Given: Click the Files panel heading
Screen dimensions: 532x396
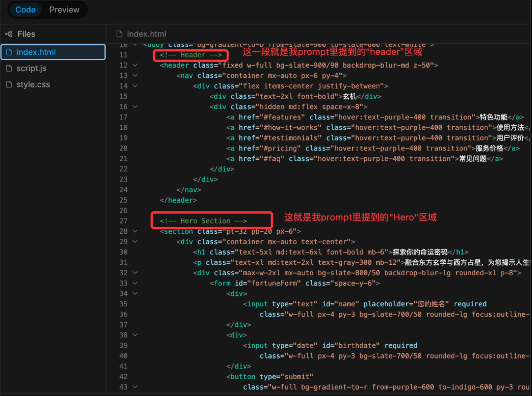Looking at the screenshot, I should 26,34.
